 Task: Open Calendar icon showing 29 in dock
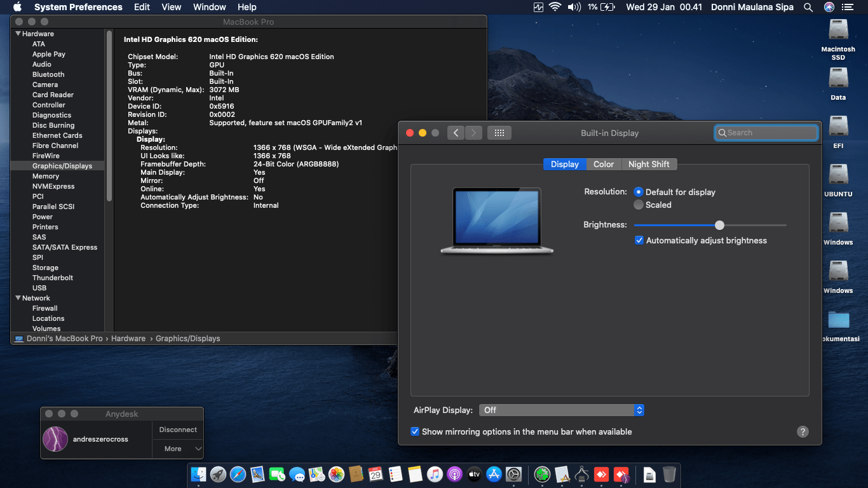(376, 474)
